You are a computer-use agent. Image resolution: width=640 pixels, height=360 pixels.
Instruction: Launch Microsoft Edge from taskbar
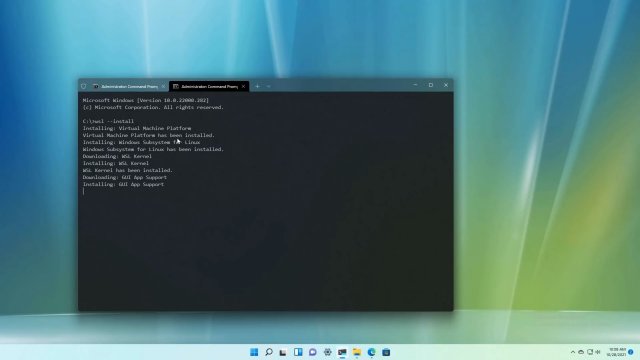tap(371, 352)
